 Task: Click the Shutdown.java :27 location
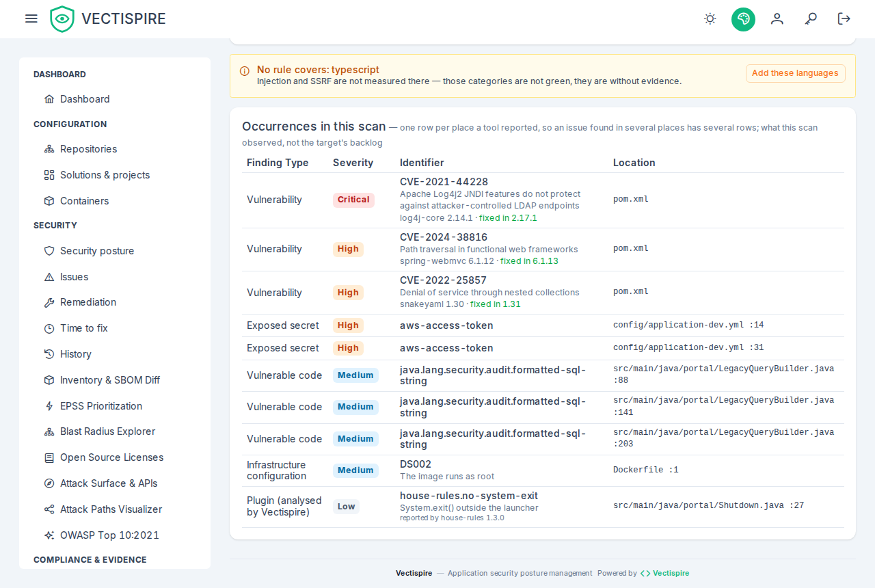tap(708, 506)
